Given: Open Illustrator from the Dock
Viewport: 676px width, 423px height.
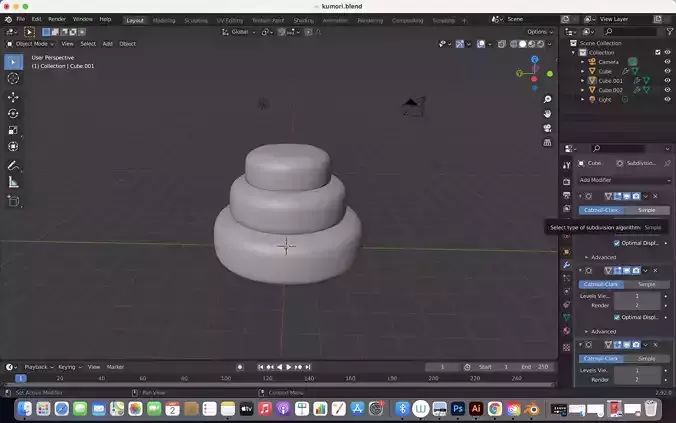Looking at the screenshot, I should click(476, 409).
